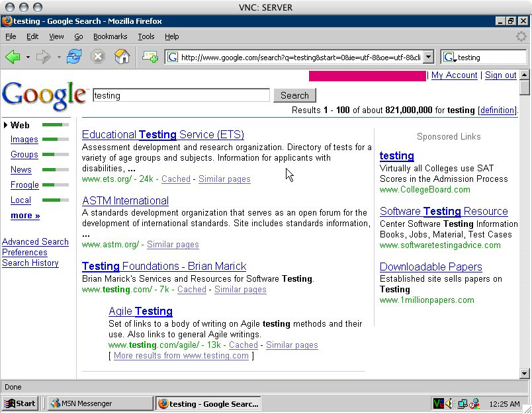The width and height of the screenshot is (532, 414).
Task: Click the volume speaker tray icon
Action: (449, 403)
